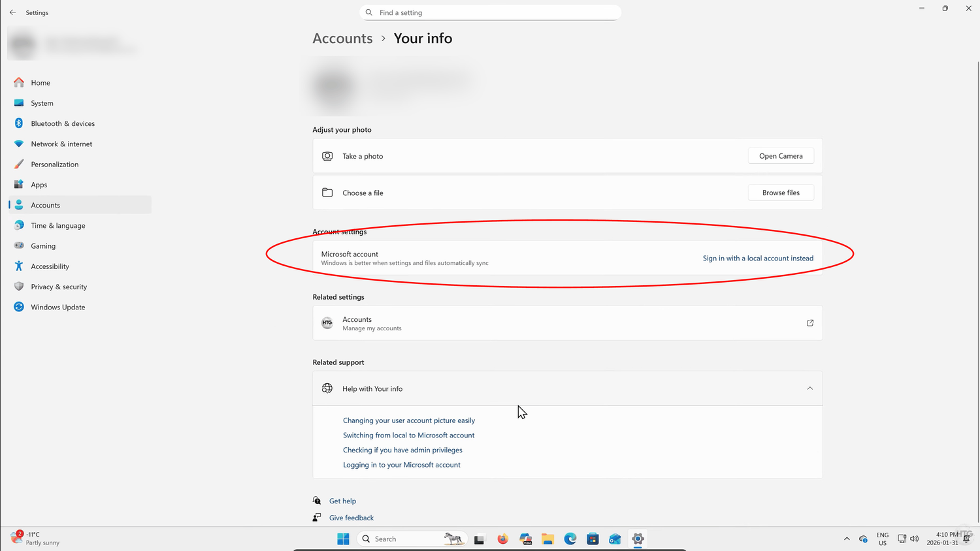Launch Firefox from the taskbar
This screenshot has width=980, height=551.
(502, 539)
